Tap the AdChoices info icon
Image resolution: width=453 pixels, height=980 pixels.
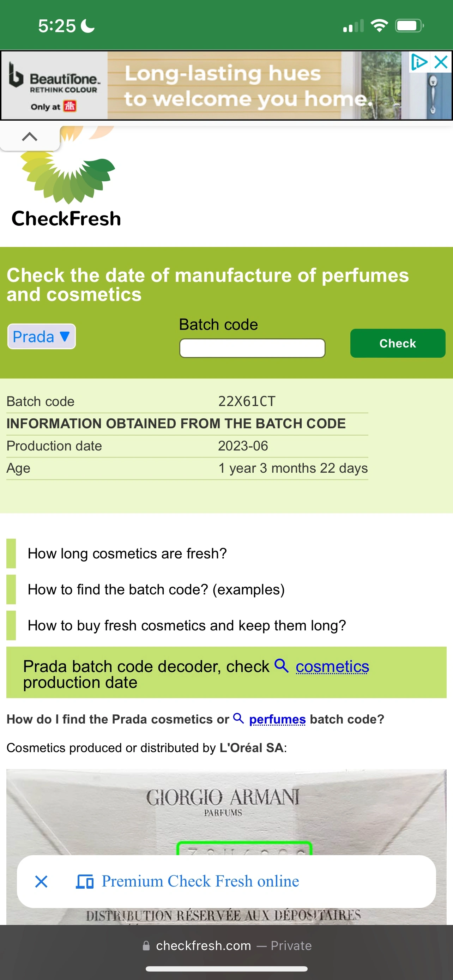coord(419,62)
